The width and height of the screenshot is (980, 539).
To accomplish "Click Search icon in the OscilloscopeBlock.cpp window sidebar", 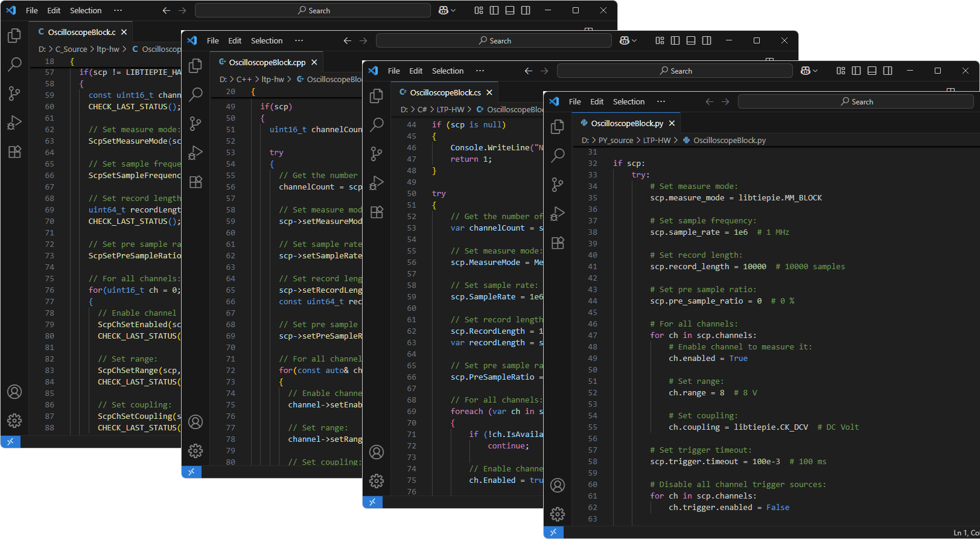I will (x=196, y=95).
